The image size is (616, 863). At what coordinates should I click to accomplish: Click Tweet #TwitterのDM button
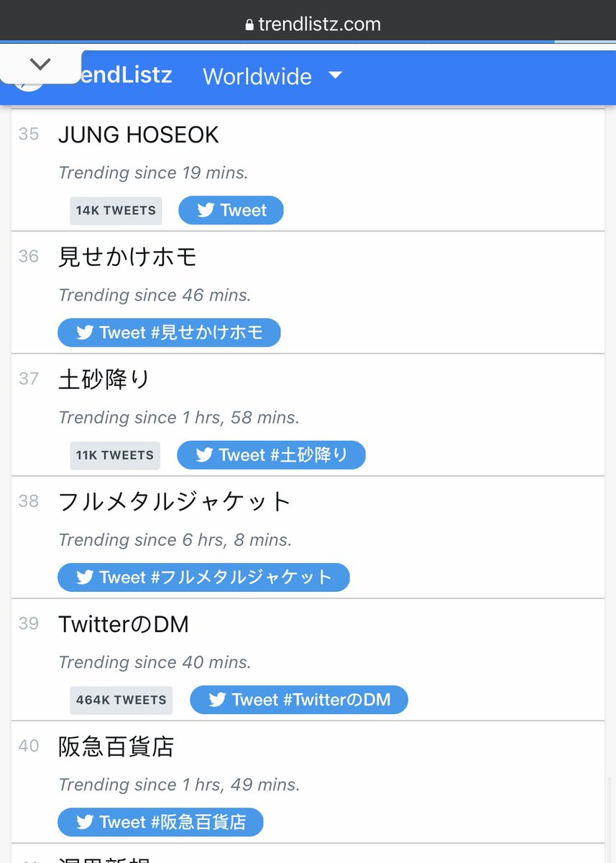click(x=299, y=700)
